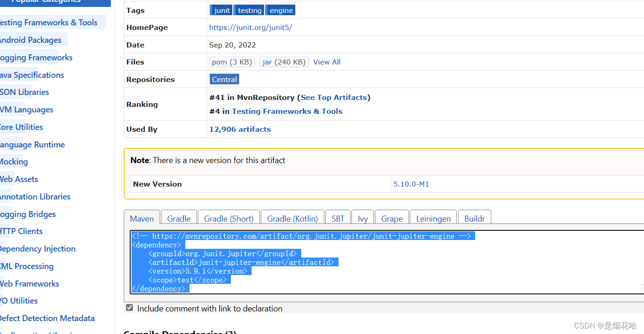644x334 pixels.
Task: Click the HomePage row label
Action: click(147, 27)
